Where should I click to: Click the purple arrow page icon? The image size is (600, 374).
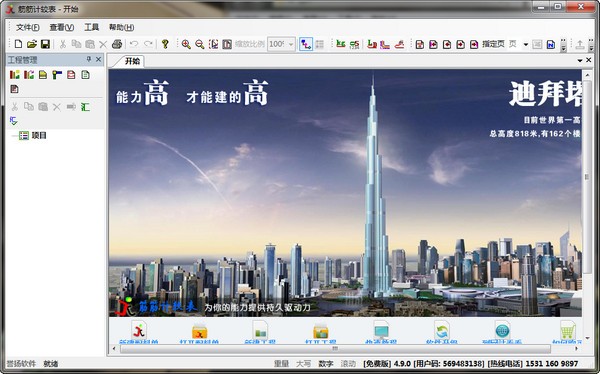click(x=433, y=44)
